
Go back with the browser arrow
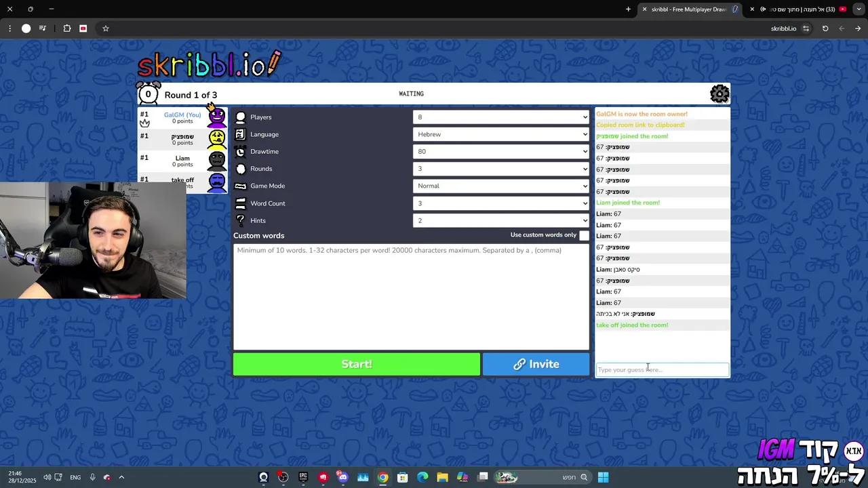click(x=858, y=28)
